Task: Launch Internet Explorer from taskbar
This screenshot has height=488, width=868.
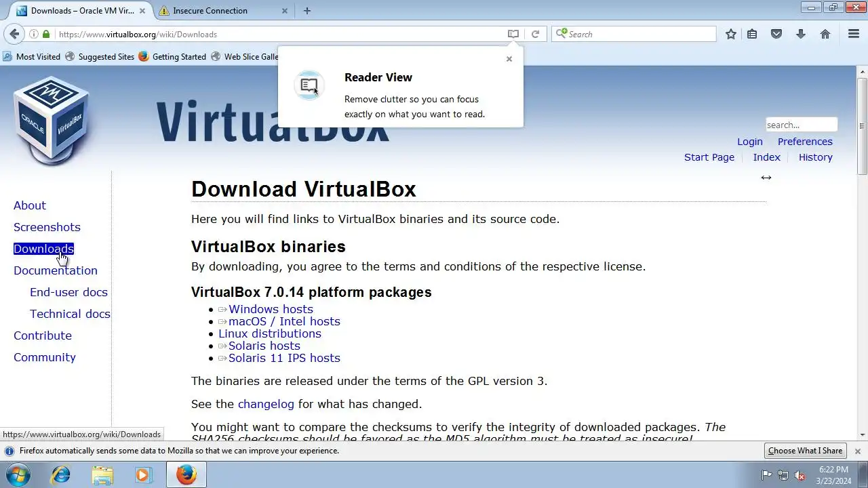Action: 61,475
